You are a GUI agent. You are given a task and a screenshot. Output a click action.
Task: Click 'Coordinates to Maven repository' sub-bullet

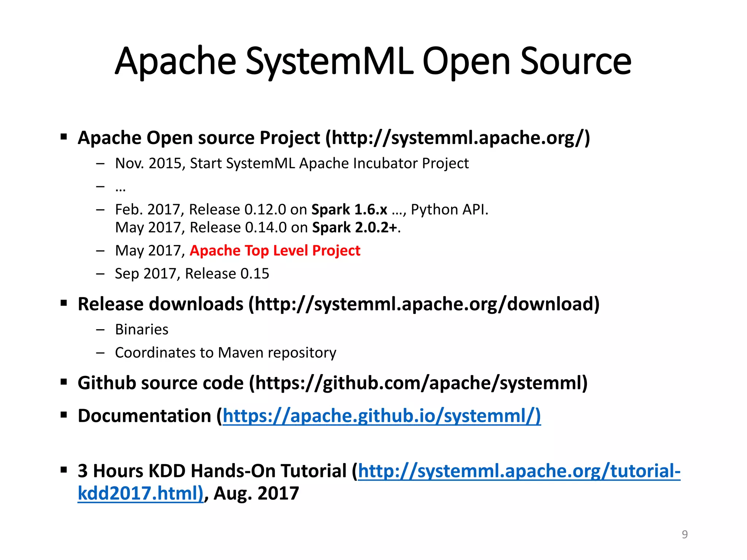coord(225,353)
